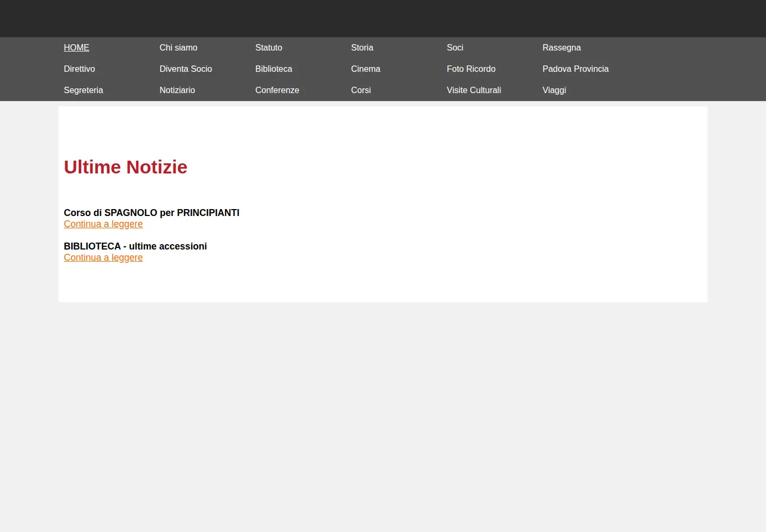The image size is (766, 532).
Task: Open the Biblioteca section
Action: coord(273,69)
